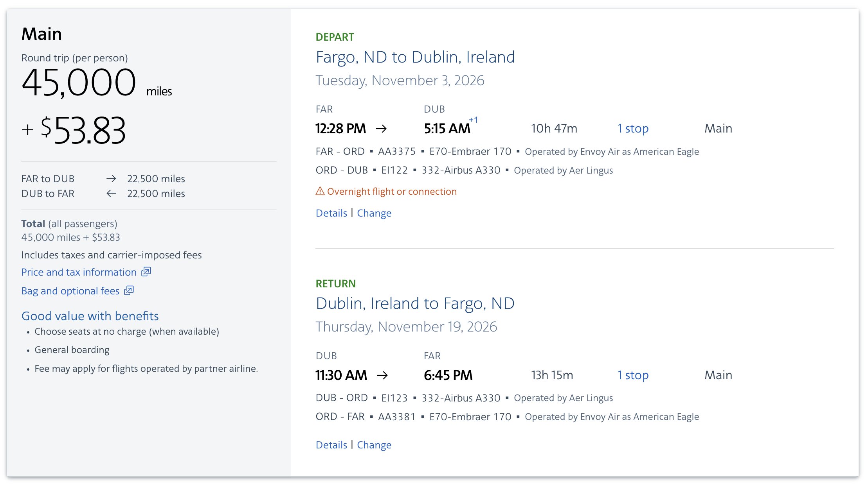Click the arrow between 12:28 PM and 5:15 AM
Image resolution: width=868 pixels, height=484 pixels.
point(382,128)
